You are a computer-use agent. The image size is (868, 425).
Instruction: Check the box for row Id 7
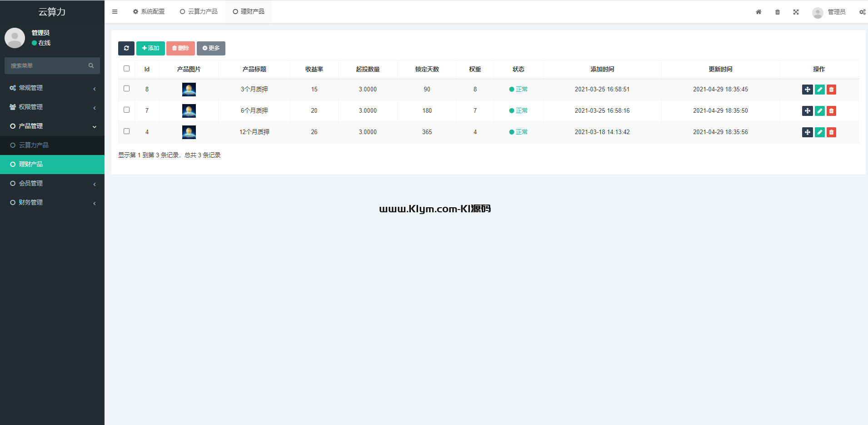pyautogui.click(x=127, y=110)
